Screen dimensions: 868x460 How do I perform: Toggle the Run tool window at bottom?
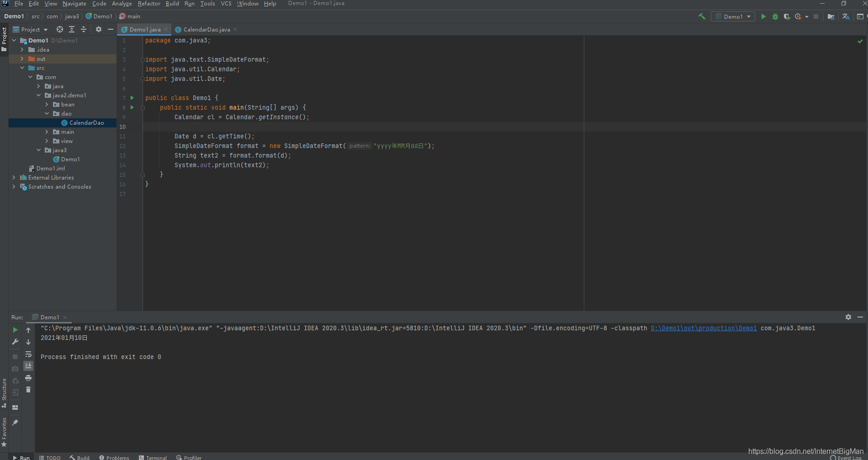(21, 457)
